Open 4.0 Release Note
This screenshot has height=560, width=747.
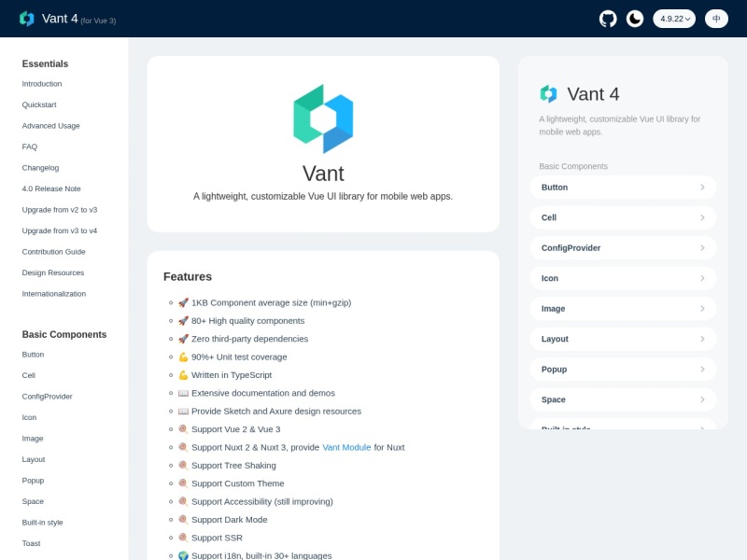point(51,189)
